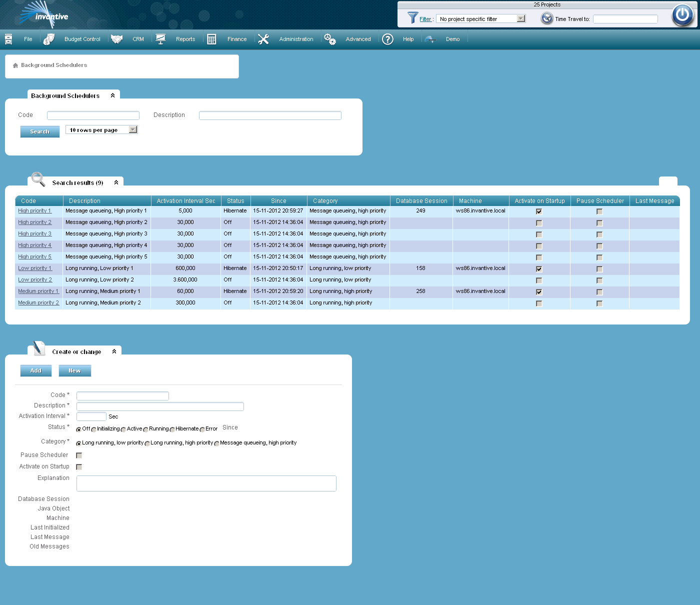700x605 pixels.
Task: Click the New button
Action: (x=75, y=370)
